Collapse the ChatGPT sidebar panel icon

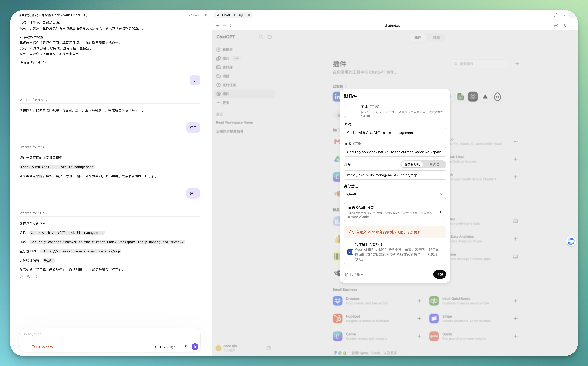pos(270,37)
